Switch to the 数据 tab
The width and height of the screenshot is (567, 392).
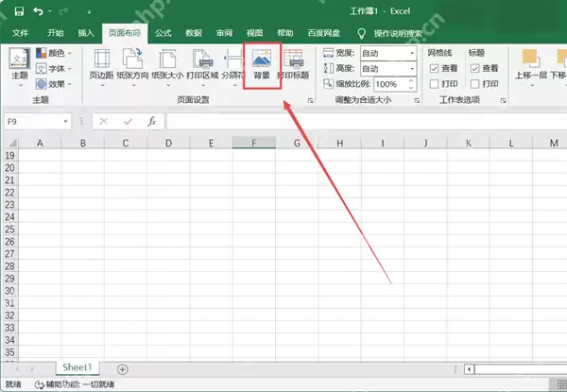194,33
